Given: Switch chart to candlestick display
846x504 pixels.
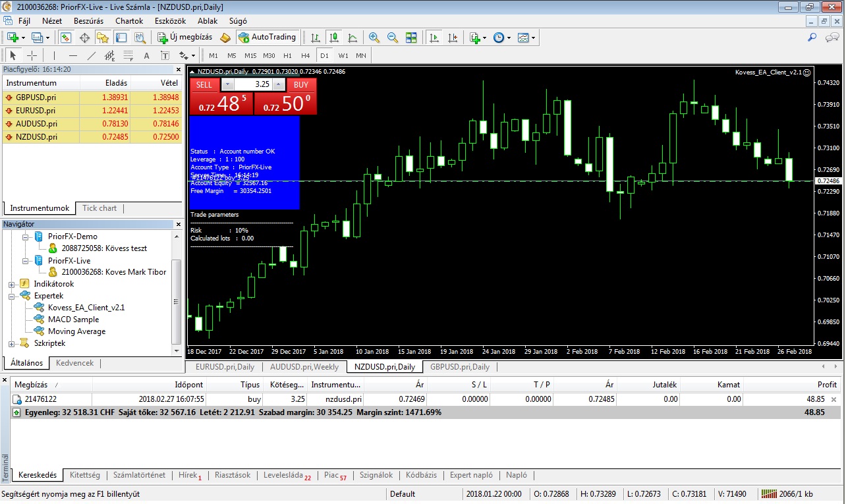Looking at the screenshot, I should (334, 38).
